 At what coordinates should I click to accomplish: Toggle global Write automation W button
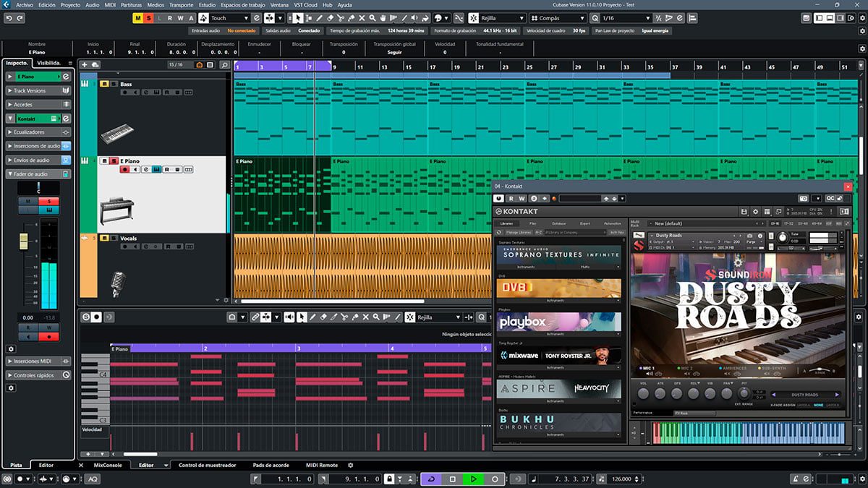click(180, 18)
